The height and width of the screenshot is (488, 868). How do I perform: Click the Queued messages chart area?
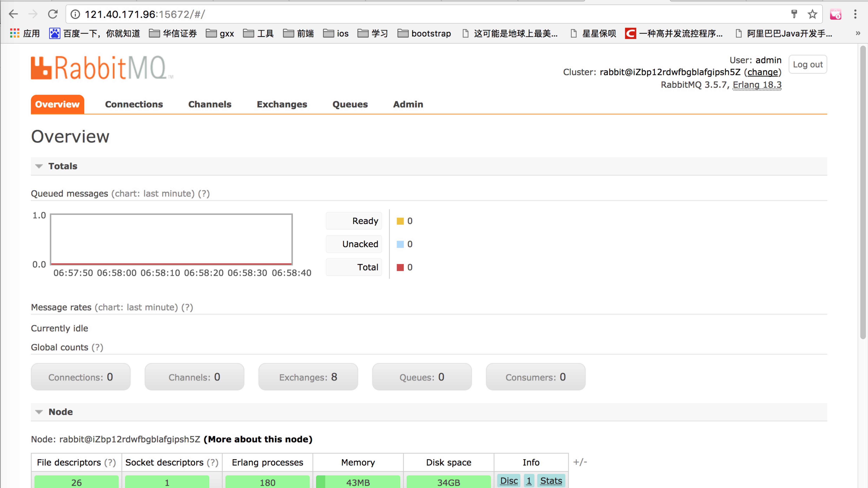tap(171, 239)
